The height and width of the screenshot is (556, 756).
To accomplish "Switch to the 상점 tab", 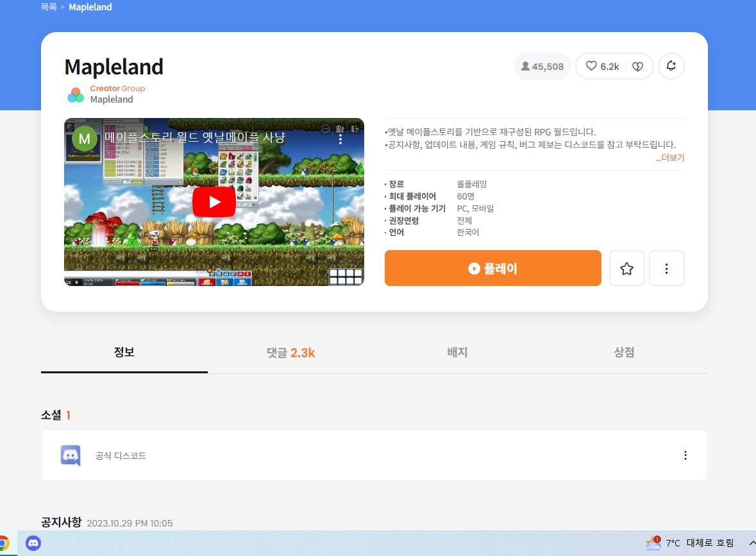I will (x=625, y=353).
